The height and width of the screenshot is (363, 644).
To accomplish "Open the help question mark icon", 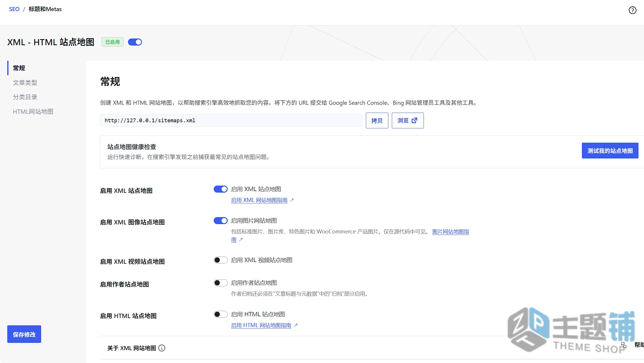I will pos(632,10).
